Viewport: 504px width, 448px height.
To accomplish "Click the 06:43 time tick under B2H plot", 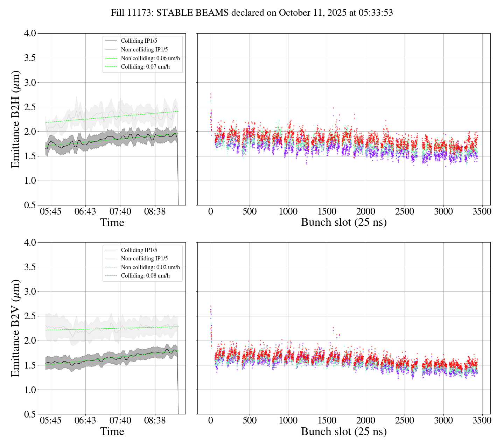I will (x=85, y=212).
